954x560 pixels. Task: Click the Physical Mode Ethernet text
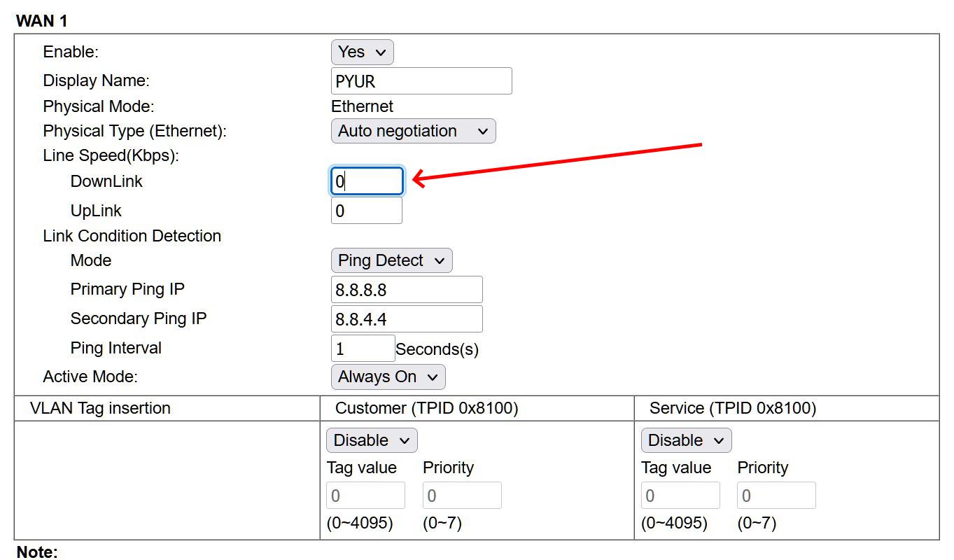362,106
